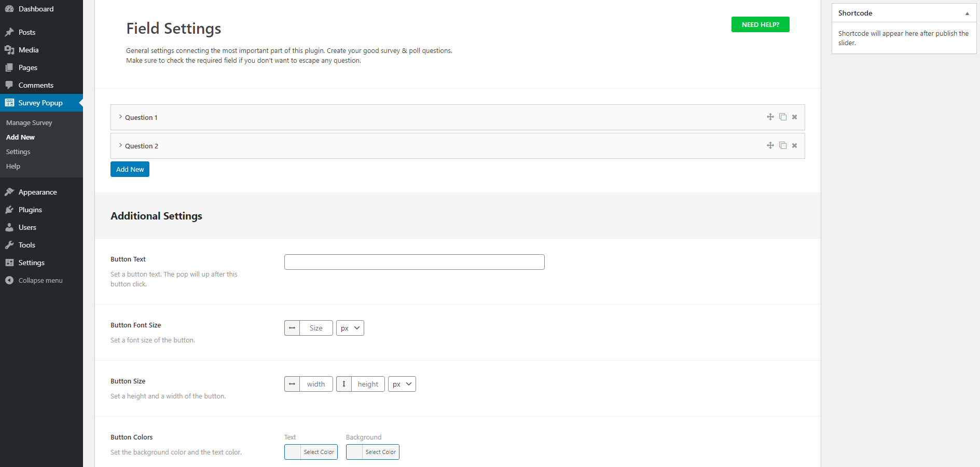
Task: Click the Collapse menu arrow icon
Action: pos(9,280)
